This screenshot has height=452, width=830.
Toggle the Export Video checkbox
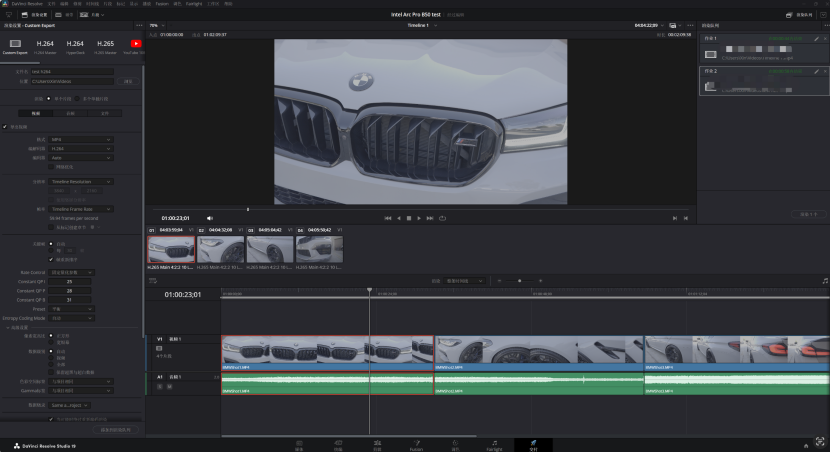click(x=5, y=127)
